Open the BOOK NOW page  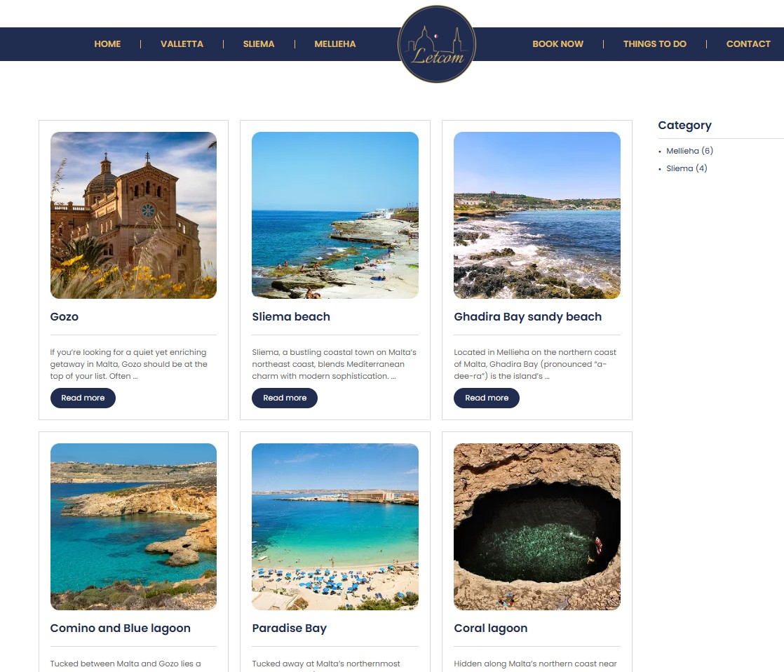click(x=557, y=43)
